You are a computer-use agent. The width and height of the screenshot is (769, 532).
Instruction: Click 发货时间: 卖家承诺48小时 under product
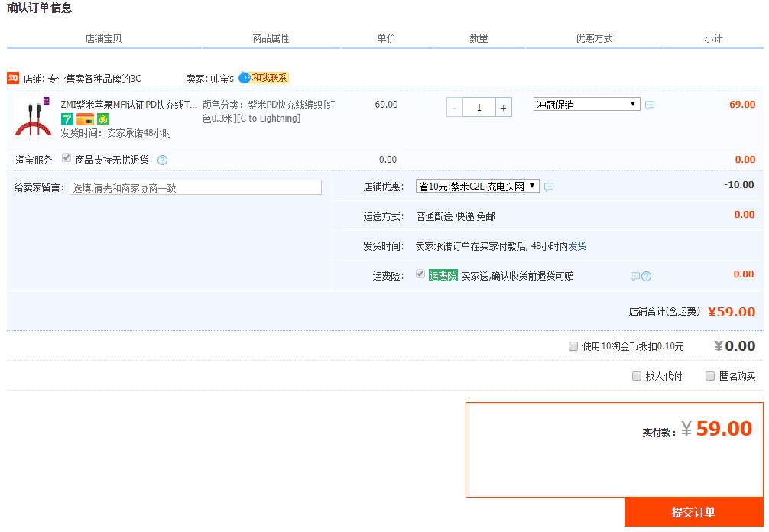(115, 133)
